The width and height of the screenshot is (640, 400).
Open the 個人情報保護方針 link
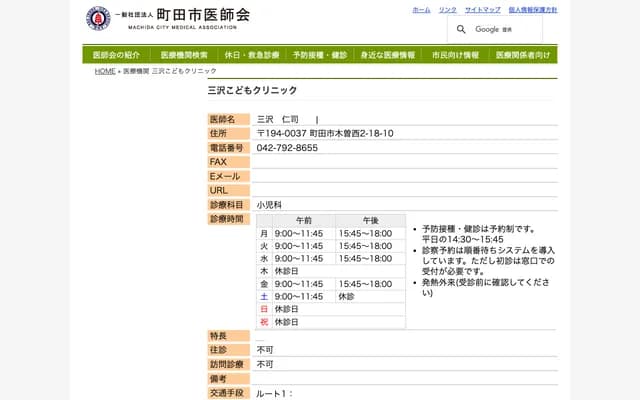[532, 9]
